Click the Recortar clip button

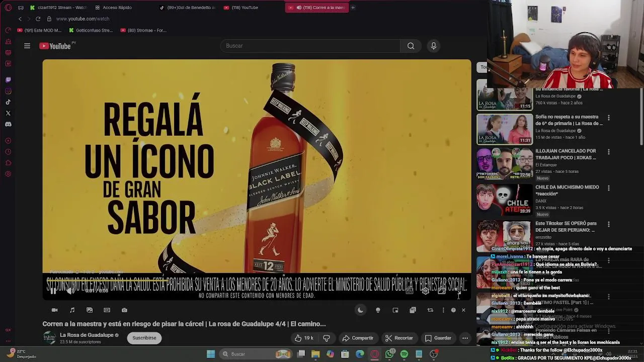click(x=399, y=338)
